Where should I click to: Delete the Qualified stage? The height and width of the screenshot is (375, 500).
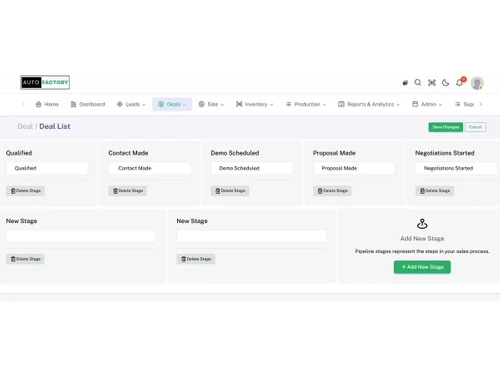(x=25, y=191)
